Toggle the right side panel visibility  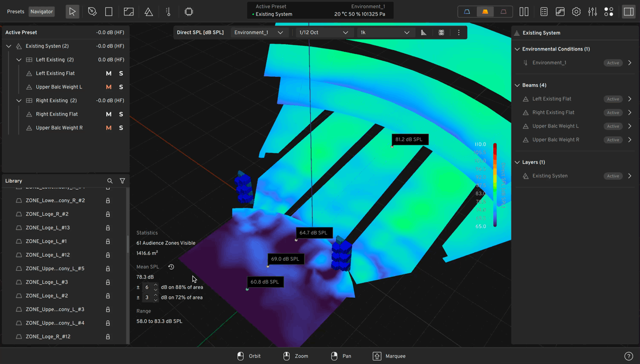click(x=628, y=12)
